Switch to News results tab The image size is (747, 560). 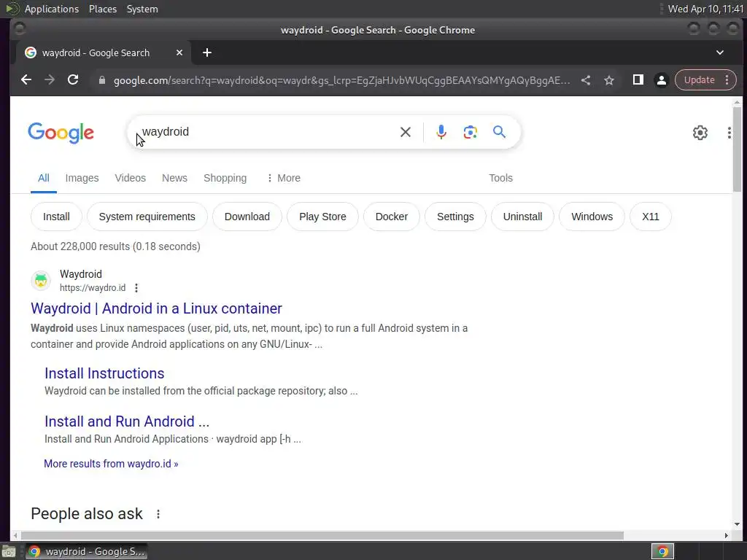click(x=174, y=178)
